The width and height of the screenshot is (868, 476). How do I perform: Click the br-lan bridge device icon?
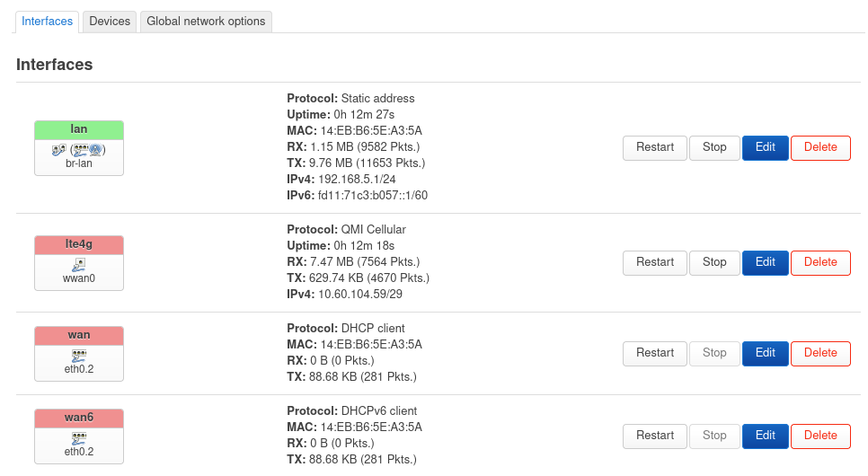[x=58, y=150]
